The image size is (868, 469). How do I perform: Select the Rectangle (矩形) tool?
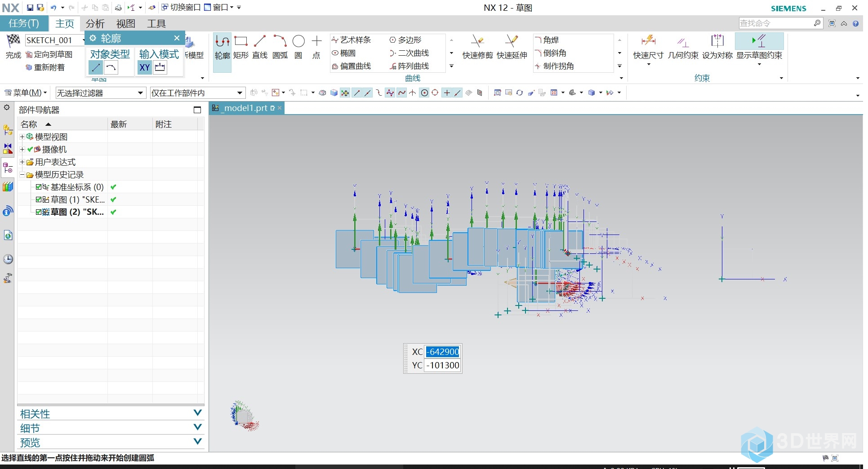coord(241,48)
